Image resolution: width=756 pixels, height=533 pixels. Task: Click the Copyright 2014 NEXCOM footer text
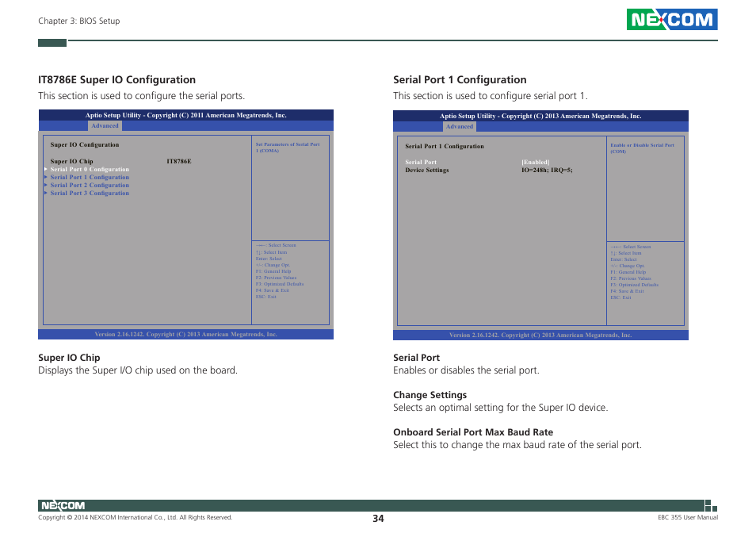click(x=136, y=517)
